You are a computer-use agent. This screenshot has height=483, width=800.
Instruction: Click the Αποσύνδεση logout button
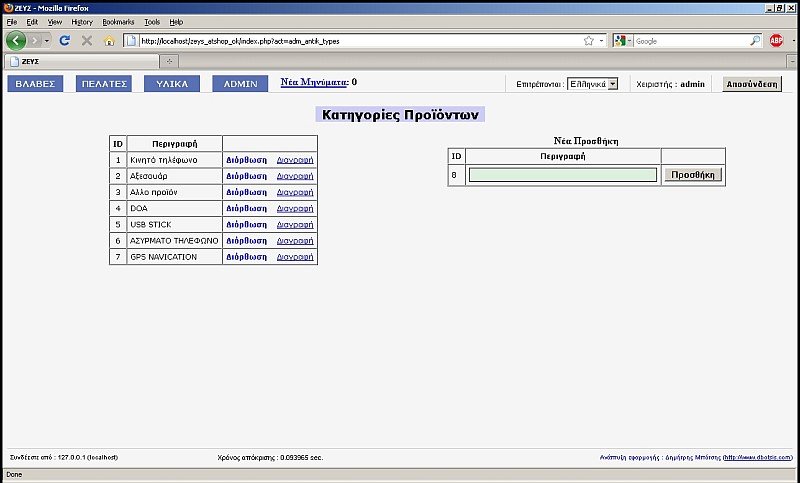pos(752,84)
